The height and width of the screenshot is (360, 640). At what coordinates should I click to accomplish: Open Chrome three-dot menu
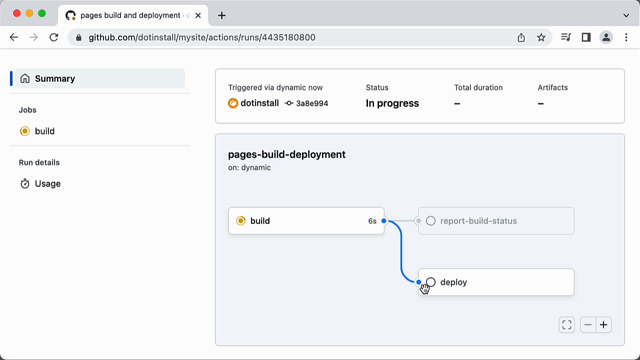(626, 38)
